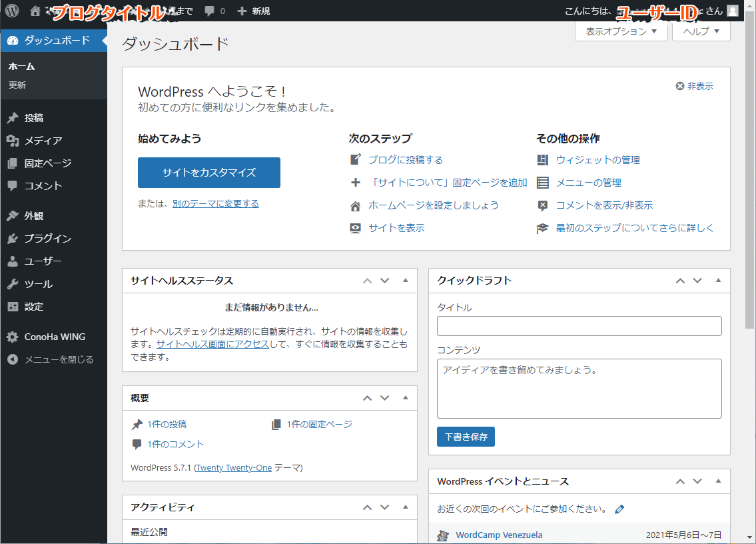Click the メディア icon in sidebar

(13, 141)
